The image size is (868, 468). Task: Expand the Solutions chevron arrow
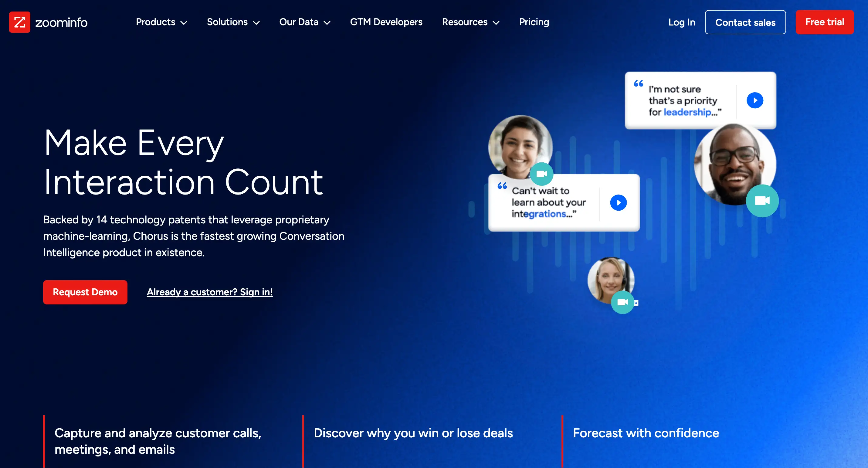pos(256,23)
